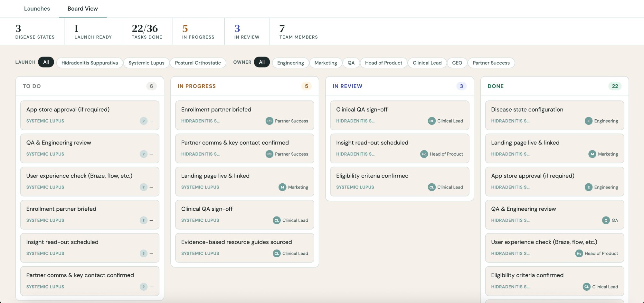Click the CEO owner filter chip

[x=457, y=63]
